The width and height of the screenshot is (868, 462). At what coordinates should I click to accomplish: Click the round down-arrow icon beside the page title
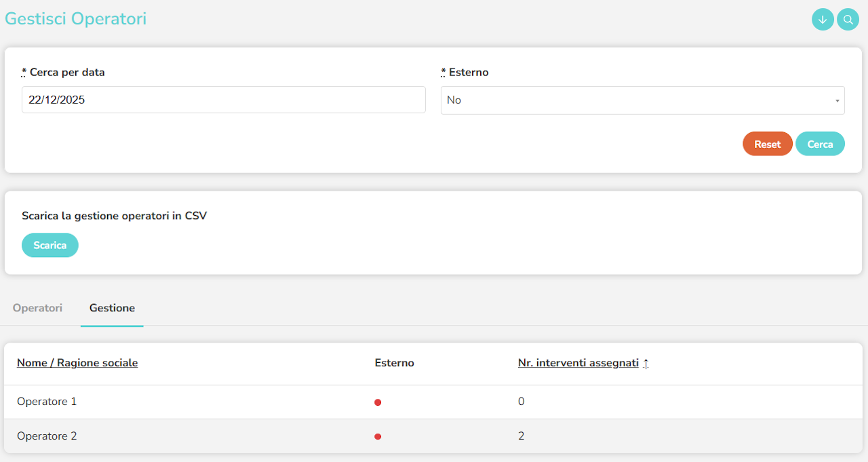click(823, 20)
